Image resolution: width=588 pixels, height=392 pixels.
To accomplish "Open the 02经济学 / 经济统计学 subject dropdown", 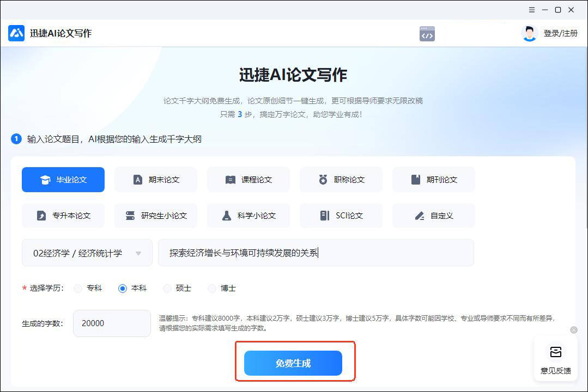I will coord(87,253).
